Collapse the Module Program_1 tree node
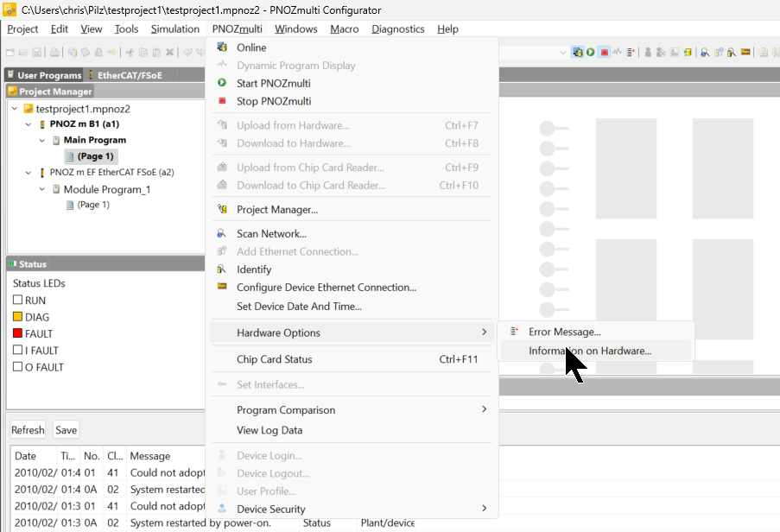Screen dimensions: 780x532 tap(42, 189)
